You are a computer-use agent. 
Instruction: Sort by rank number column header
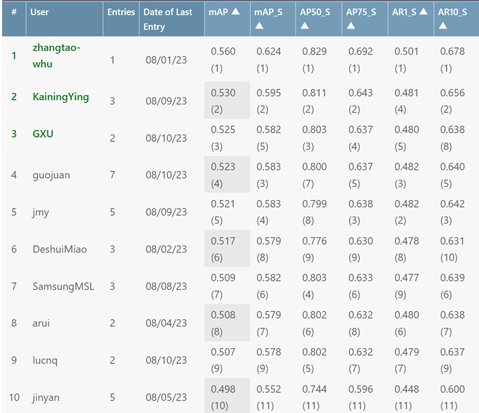14,12
